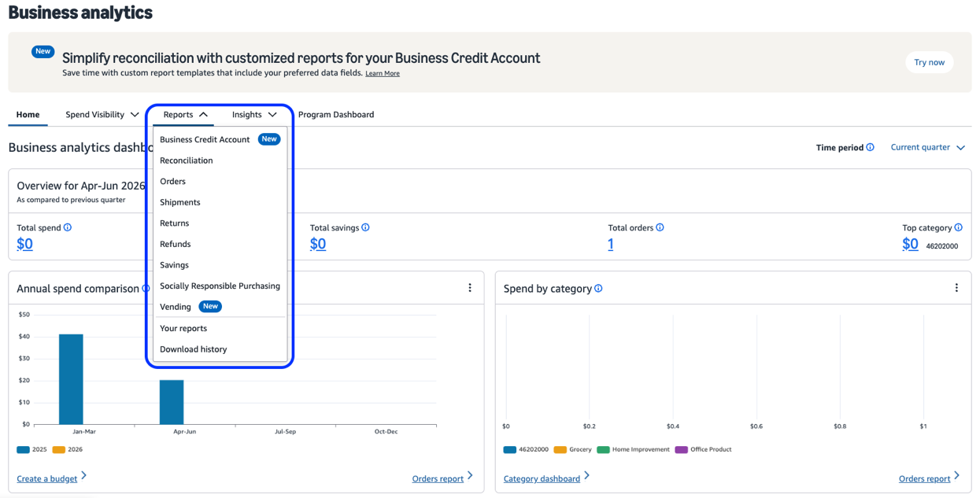Collapse the Reports dropdown menu
The width and height of the screenshot is (980, 498).
pyautogui.click(x=186, y=115)
